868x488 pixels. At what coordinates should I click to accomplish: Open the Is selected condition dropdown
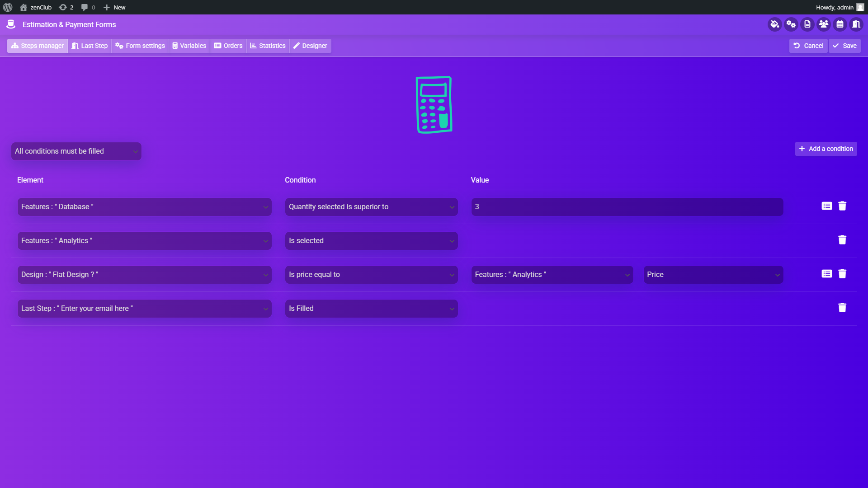coord(372,241)
